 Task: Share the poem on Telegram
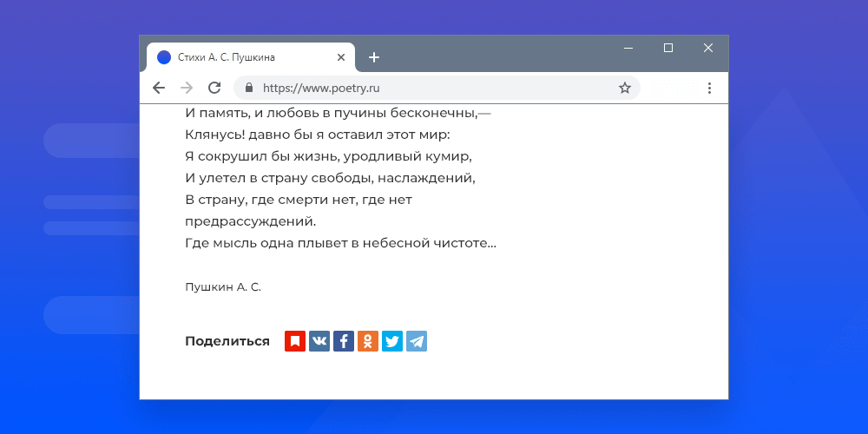417,341
